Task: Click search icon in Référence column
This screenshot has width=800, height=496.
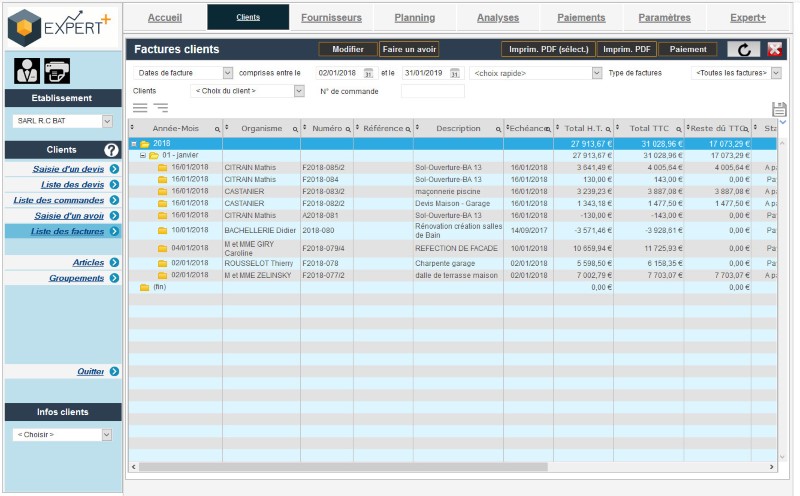Action: [x=408, y=130]
